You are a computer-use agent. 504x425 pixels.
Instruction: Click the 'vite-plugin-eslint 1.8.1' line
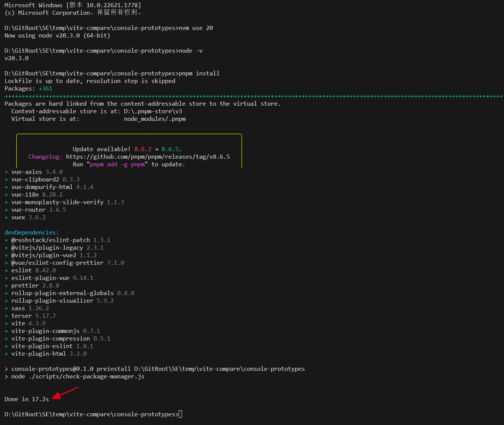[x=49, y=346]
